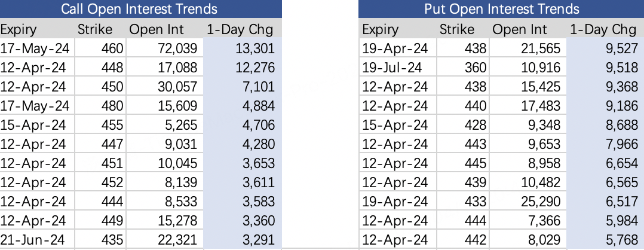This screenshot has width=644, height=250.
Task: Select the call table Expiry column header
Action: click(x=19, y=29)
